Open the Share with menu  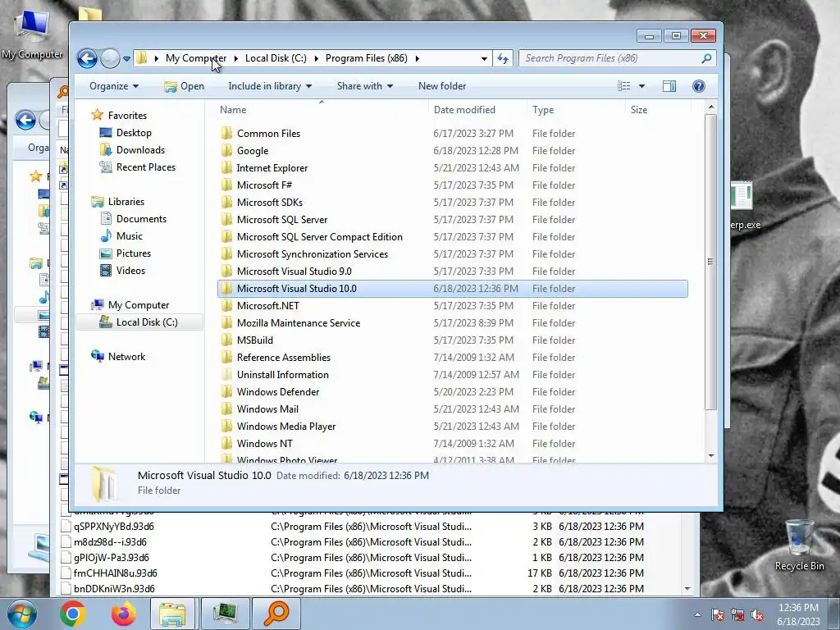pyautogui.click(x=364, y=86)
